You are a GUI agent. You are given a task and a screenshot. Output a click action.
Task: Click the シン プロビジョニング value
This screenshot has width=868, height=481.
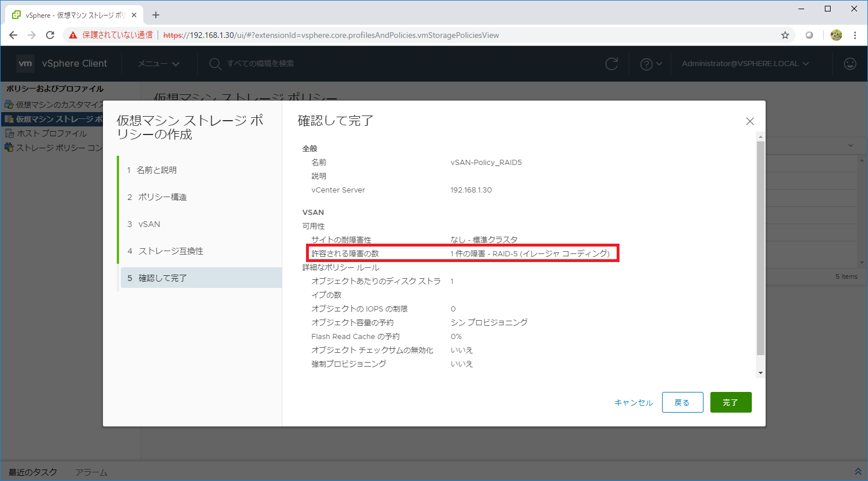coord(489,322)
